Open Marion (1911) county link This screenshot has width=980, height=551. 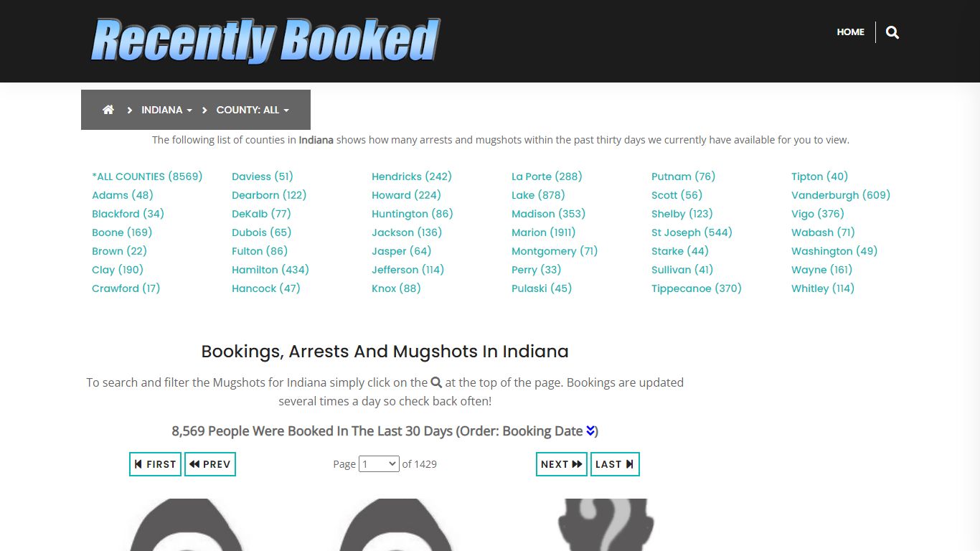point(544,232)
